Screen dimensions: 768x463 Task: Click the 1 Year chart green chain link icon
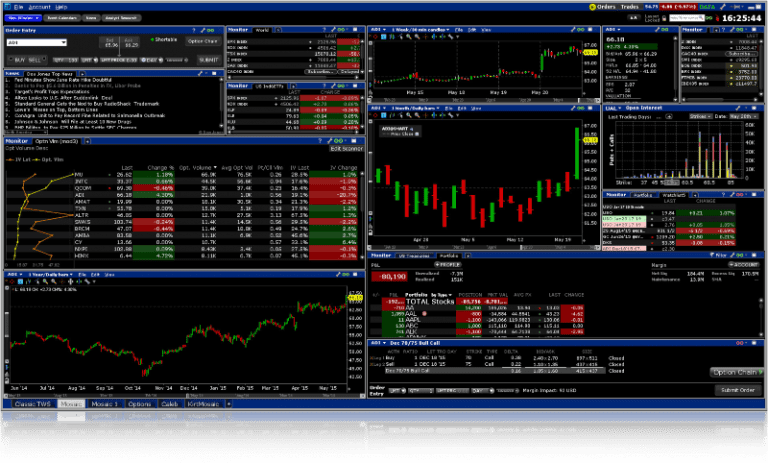[x=346, y=274]
